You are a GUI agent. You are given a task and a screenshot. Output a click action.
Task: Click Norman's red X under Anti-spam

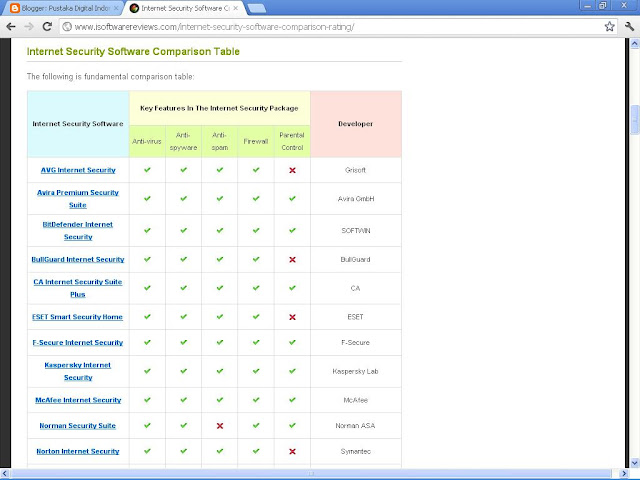pos(220,426)
